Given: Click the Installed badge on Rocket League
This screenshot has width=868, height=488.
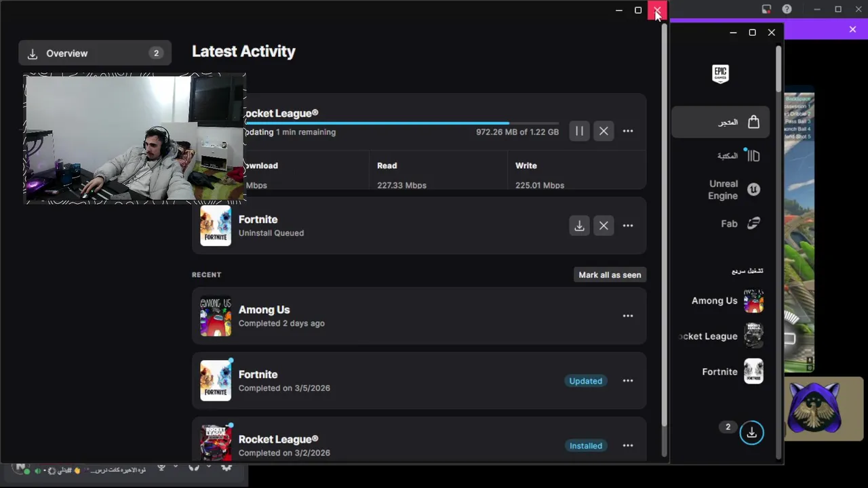Looking at the screenshot, I should point(585,445).
